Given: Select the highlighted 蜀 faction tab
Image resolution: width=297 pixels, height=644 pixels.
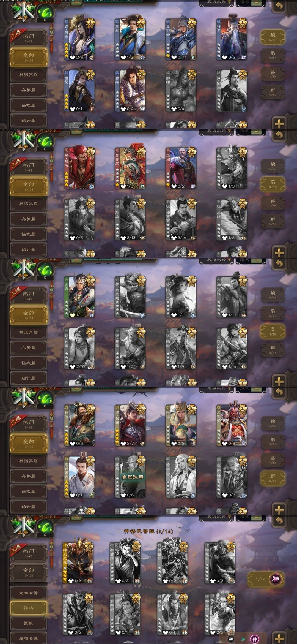Looking at the screenshot, I should [x=273, y=184].
